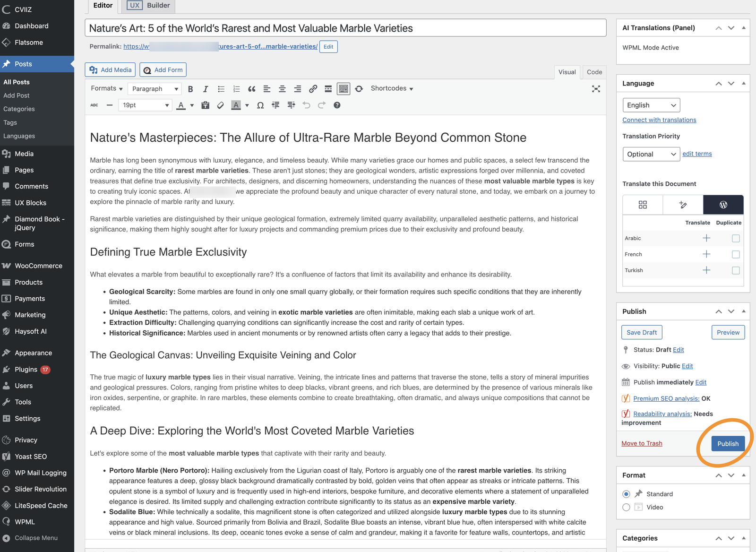Collapse the Publish panel toggle arrow

(x=744, y=311)
